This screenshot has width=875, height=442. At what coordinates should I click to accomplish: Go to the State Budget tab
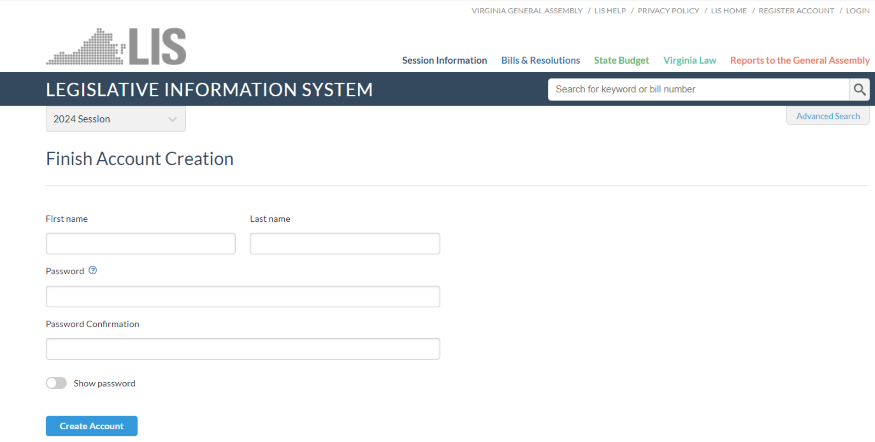[x=621, y=60]
